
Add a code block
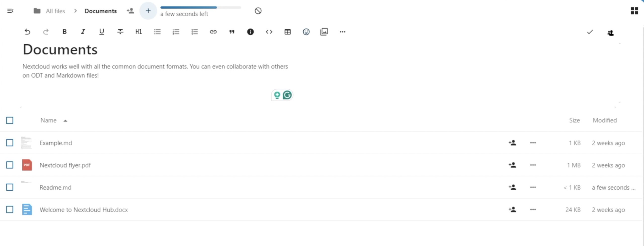coord(269,32)
